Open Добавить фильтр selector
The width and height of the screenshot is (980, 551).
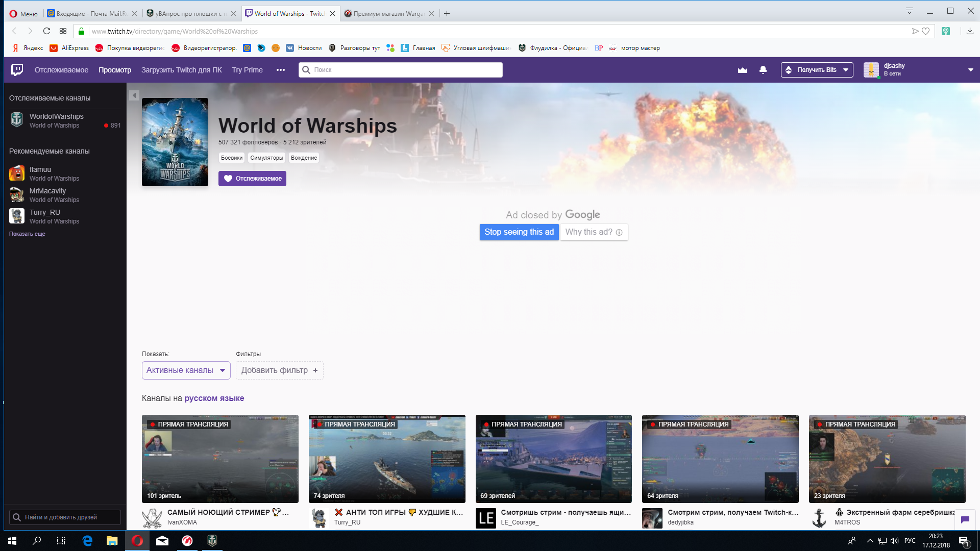coord(280,370)
